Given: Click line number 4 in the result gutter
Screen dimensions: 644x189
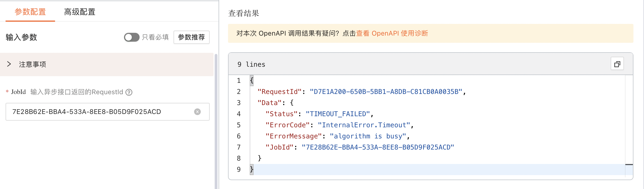Looking at the screenshot, I should point(239,114).
